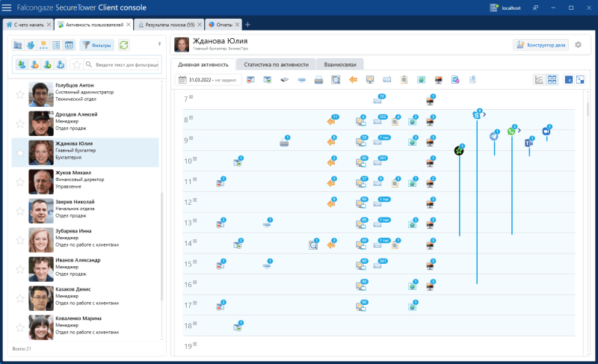
Task: Select the orange arrow filter icon in toolbar
Action: tap(354, 80)
